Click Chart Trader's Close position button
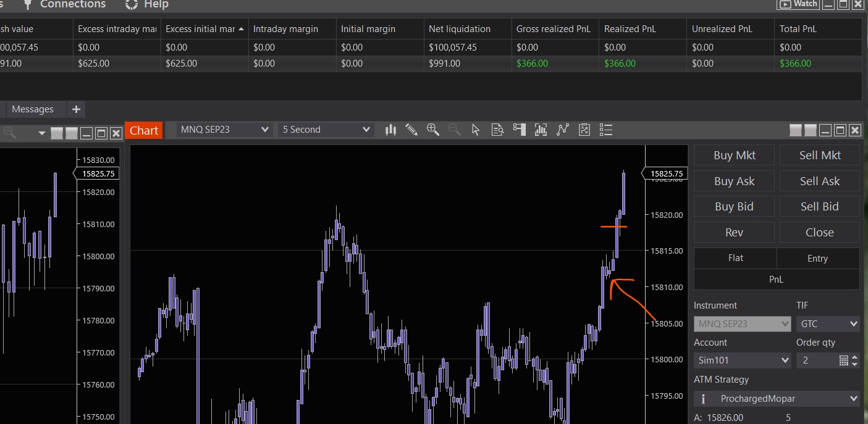Viewport: 868px width, 424px height. pyautogui.click(x=820, y=233)
